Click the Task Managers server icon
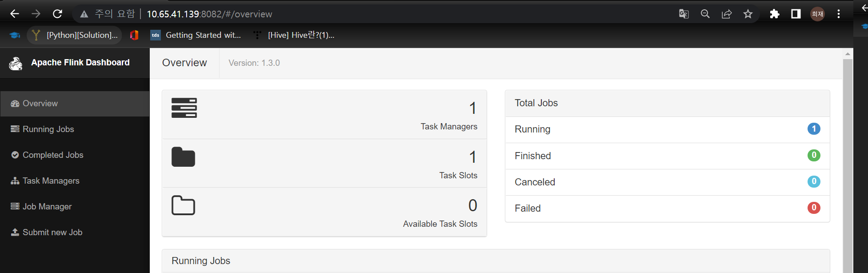 (184, 108)
